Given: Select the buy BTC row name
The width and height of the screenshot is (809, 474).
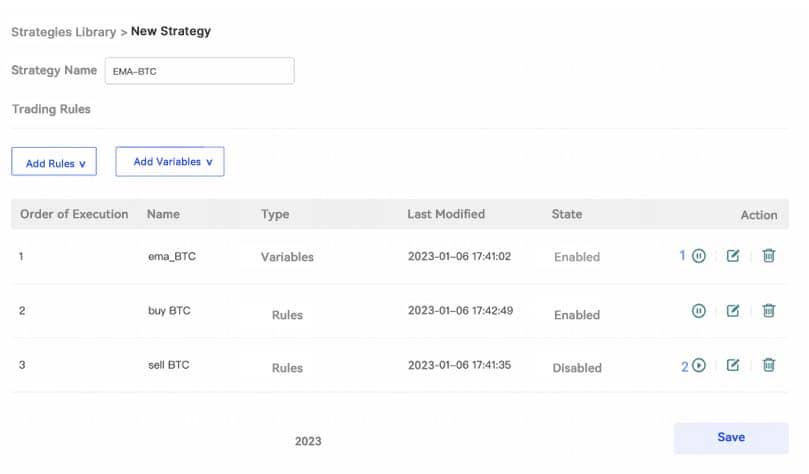Looking at the screenshot, I should pos(170,311).
